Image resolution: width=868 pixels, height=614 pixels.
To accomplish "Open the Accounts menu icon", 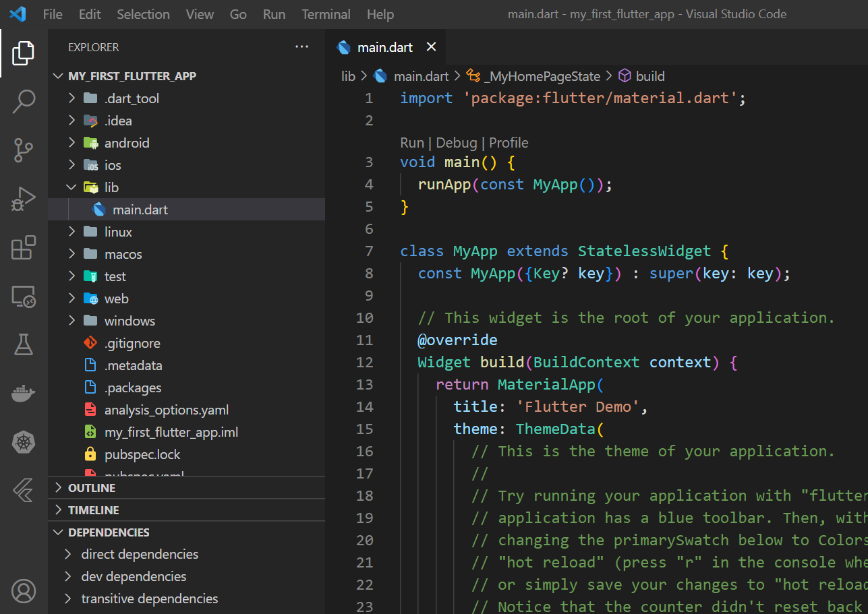I will (x=24, y=591).
